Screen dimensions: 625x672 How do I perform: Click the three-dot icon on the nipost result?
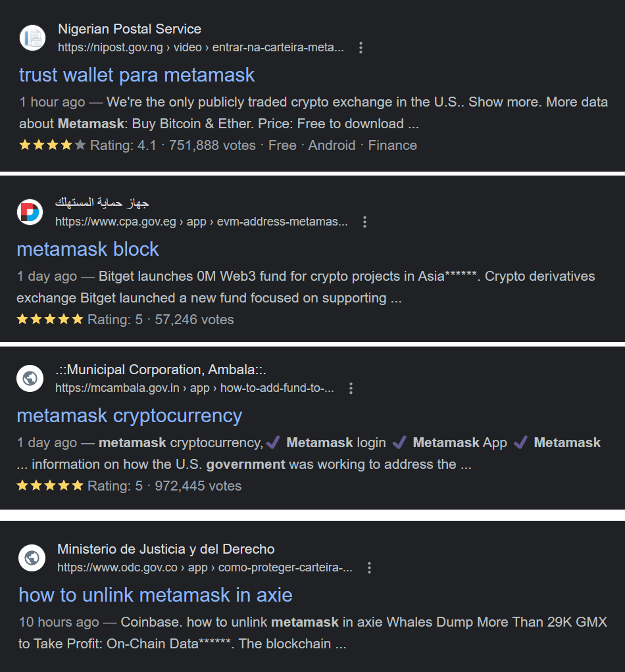[360, 47]
